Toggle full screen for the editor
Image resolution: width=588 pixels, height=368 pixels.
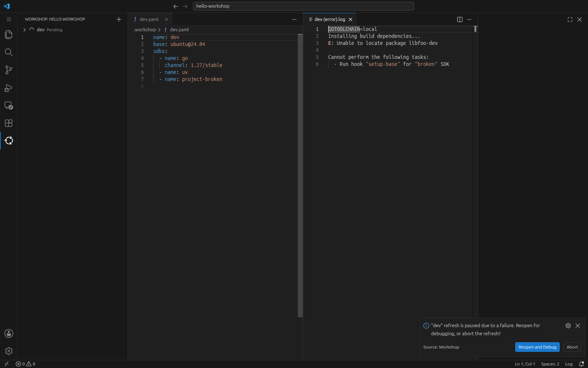pyautogui.click(x=570, y=20)
